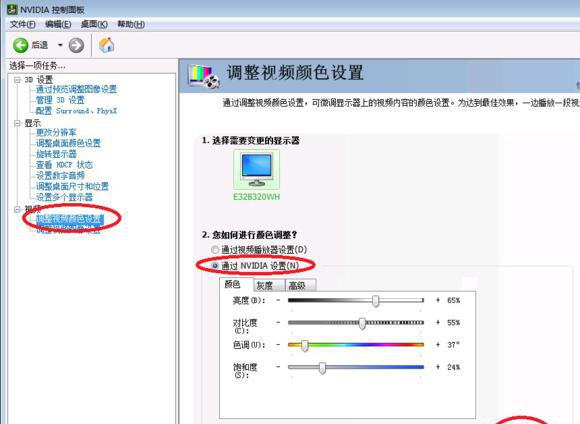580x424 pixels.
Task: Click the video color settings header icon
Action: [x=203, y=76]
